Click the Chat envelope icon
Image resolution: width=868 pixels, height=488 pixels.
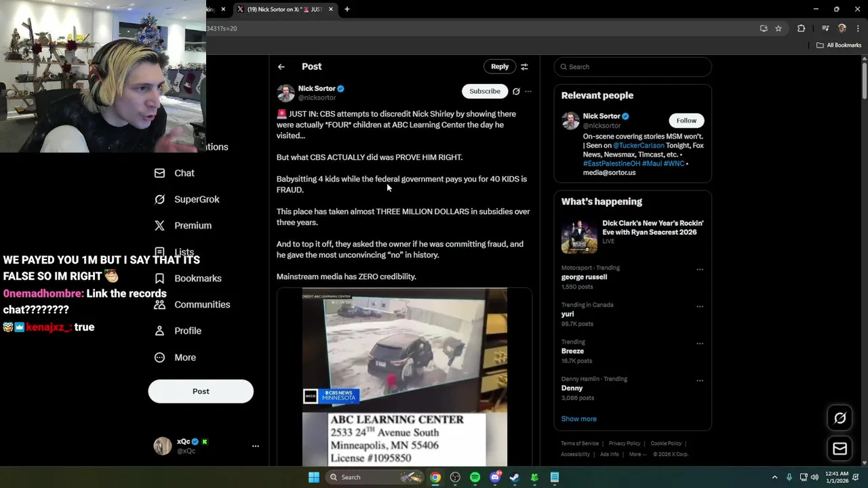point(159,173)
